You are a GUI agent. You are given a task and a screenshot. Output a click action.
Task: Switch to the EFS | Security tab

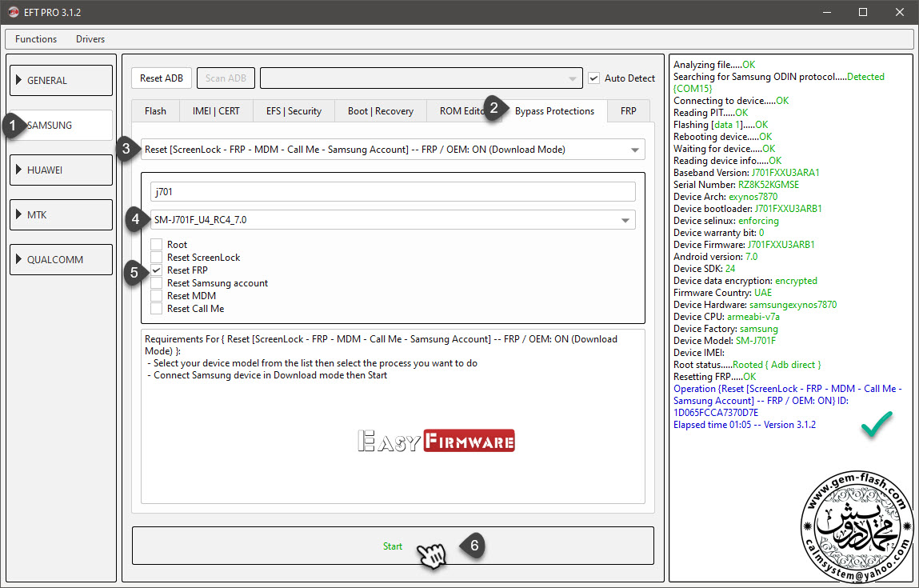(x=294, y=110)
